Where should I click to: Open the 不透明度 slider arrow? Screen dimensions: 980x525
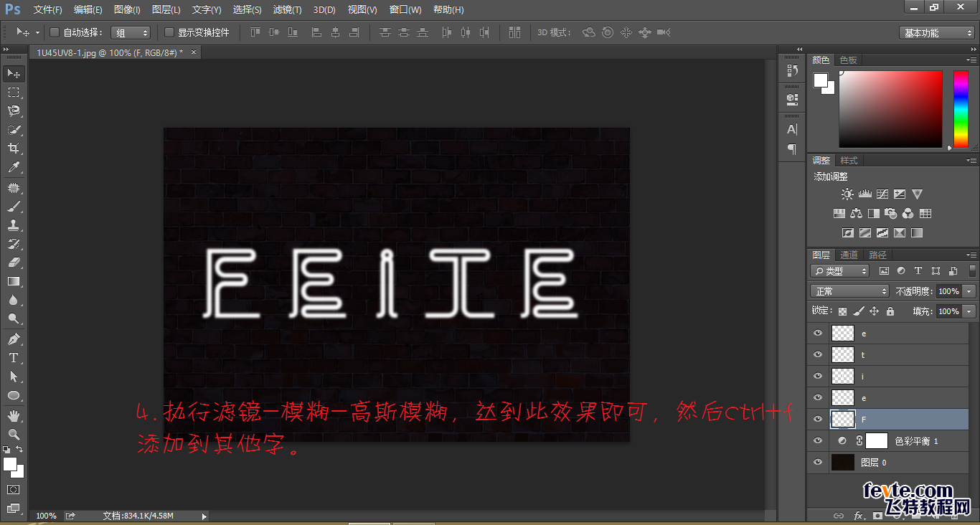(970, 291)
